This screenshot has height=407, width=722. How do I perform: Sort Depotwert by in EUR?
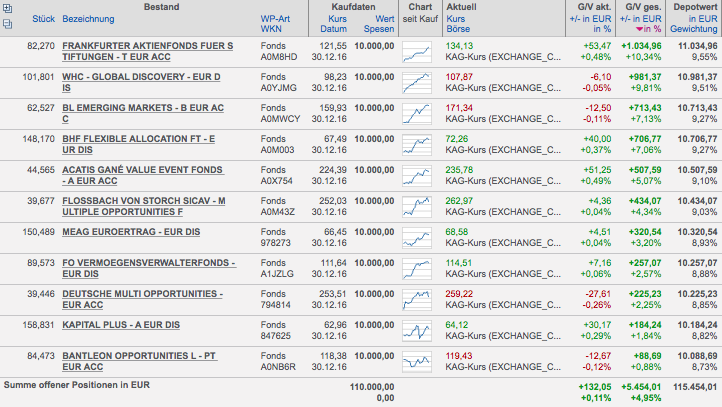click(x=703, y=19)
